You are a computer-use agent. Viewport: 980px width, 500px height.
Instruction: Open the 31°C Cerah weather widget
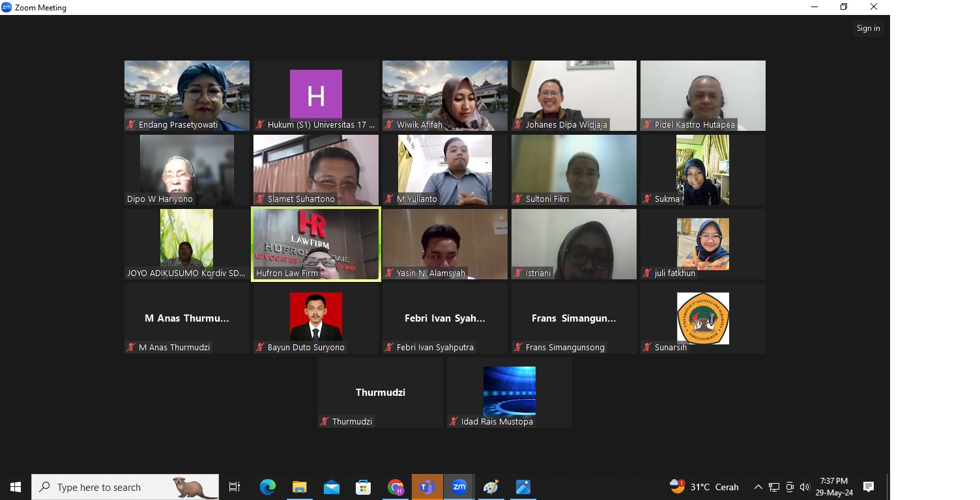click(x=704, y=487)
